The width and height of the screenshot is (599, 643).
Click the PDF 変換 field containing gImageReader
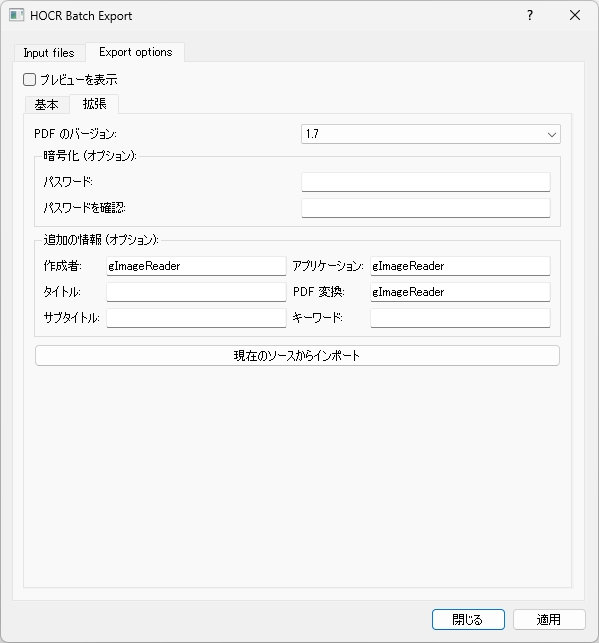[460, 292]
